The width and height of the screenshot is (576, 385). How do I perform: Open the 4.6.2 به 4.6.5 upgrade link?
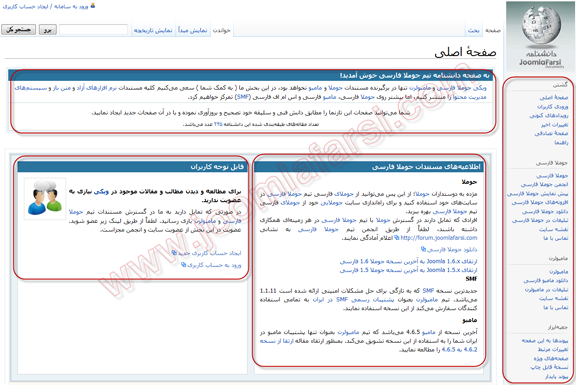(459, 349)
